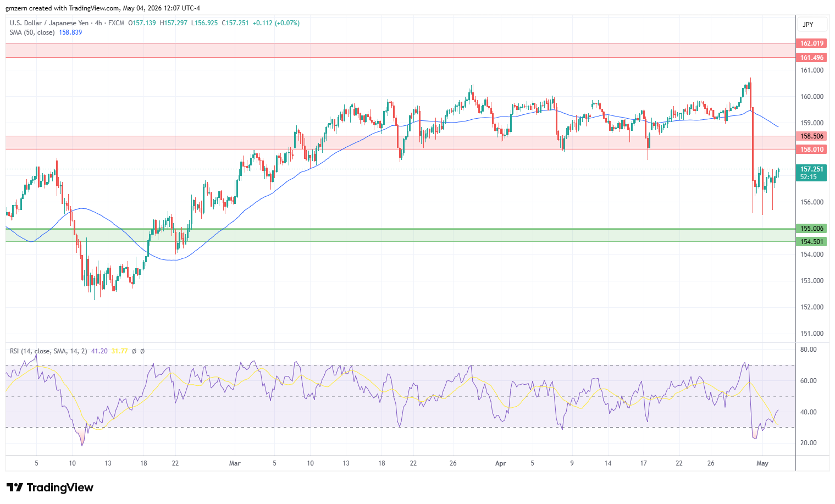Click the RSI moving average value 31.77

[x=119, y=351]
